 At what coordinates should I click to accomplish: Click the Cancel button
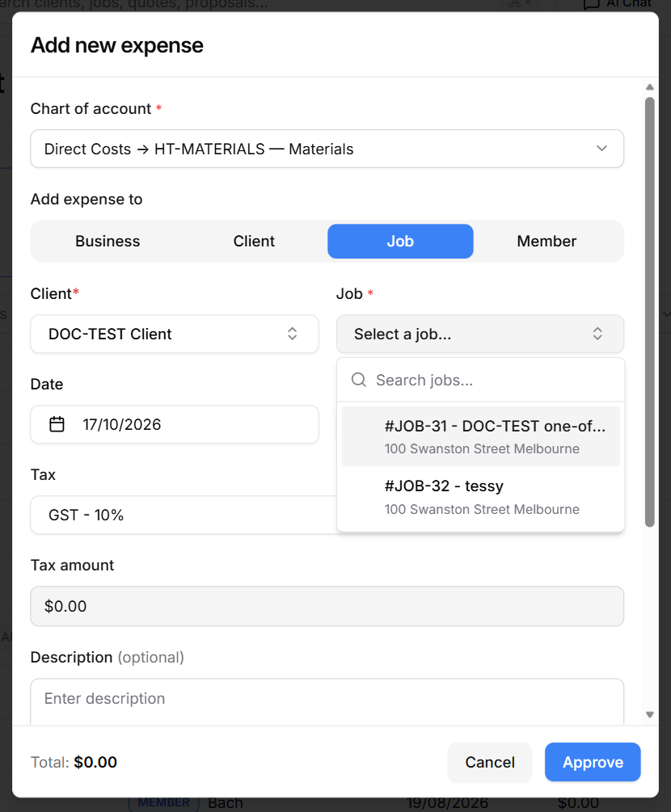coord(490,762)
